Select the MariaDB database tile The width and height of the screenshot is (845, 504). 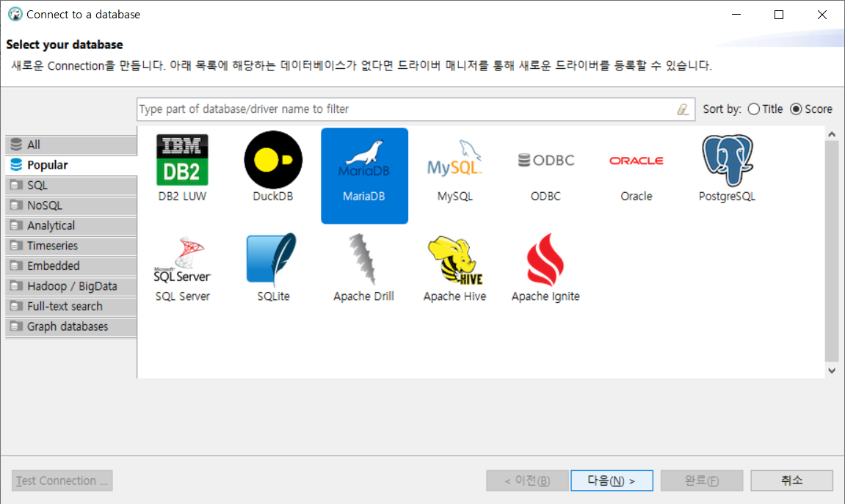364,175
